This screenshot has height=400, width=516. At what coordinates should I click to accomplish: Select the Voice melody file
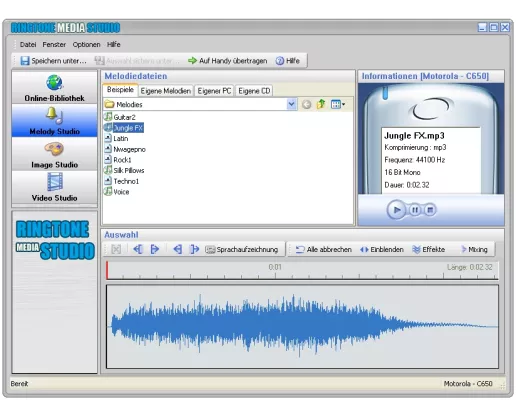point(117,192)
